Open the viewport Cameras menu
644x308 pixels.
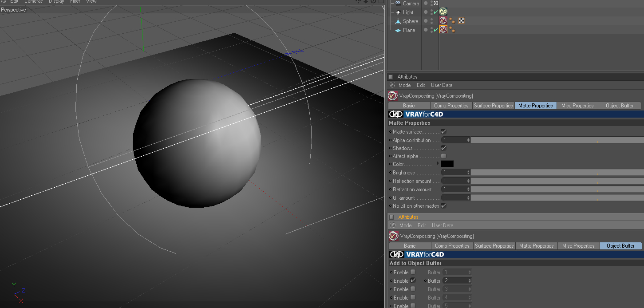pos(34,1)
